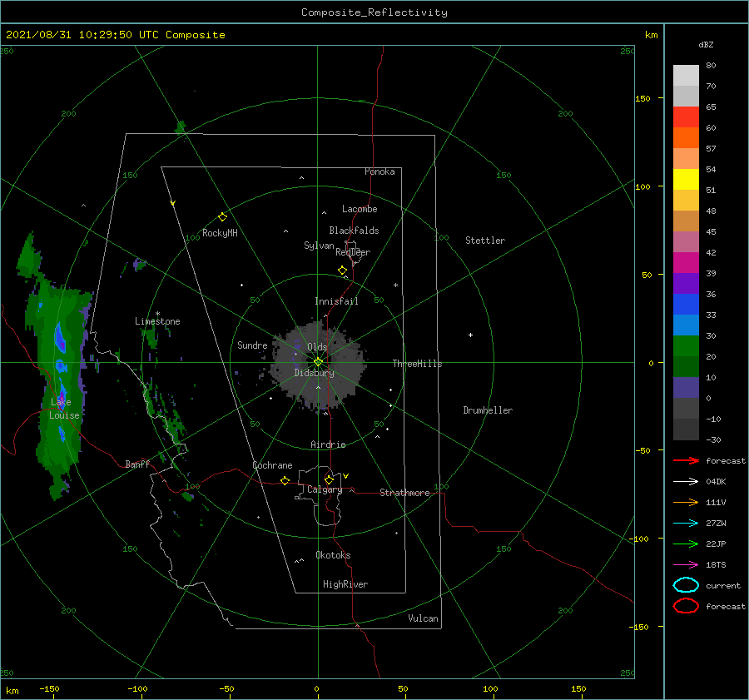Click the yellow 54 dBZ color swatch
Image resolution: width=749 pixels, height=700 pixels.
pos(686,179)
